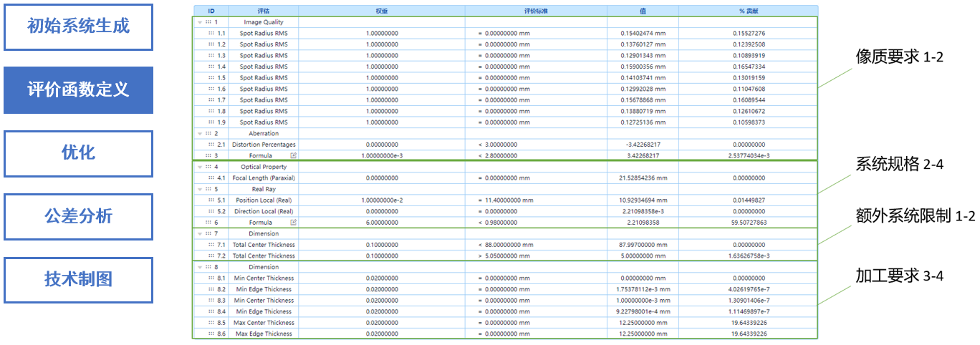Image resolution: width=980 pixels, height=345 pixels.
Task: Open the 技术制图 step
Action: [78, 280]
